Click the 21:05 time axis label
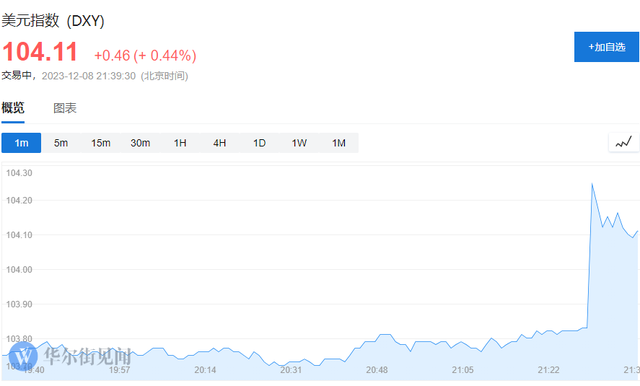Screen dimensions: 640x386 pyautogui.click(x=462, y=370)
